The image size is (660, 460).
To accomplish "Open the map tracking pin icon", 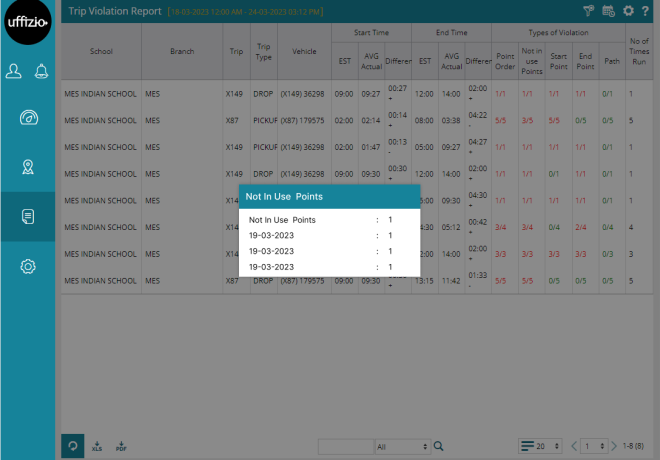I will click(x=28, y=167).
